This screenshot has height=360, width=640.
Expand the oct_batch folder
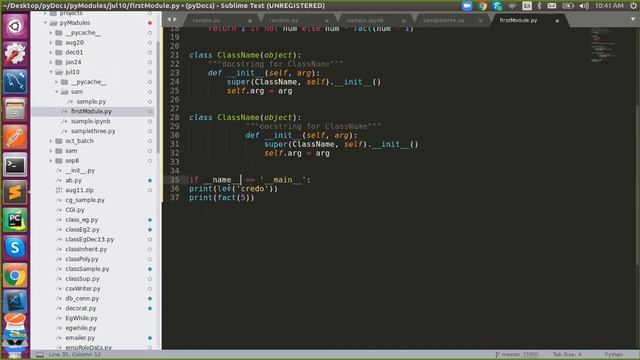(x=51, y=141)
